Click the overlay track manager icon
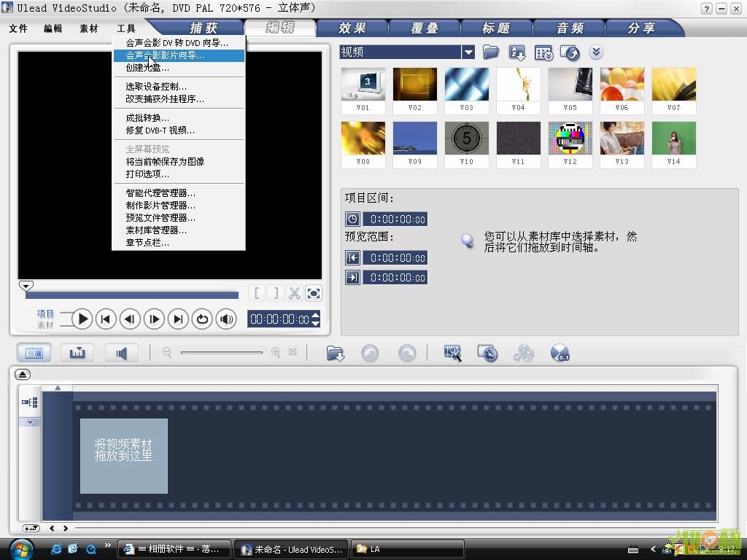This screenshot has width=747, height=560. pyautogui.click(x=523, y=354)
